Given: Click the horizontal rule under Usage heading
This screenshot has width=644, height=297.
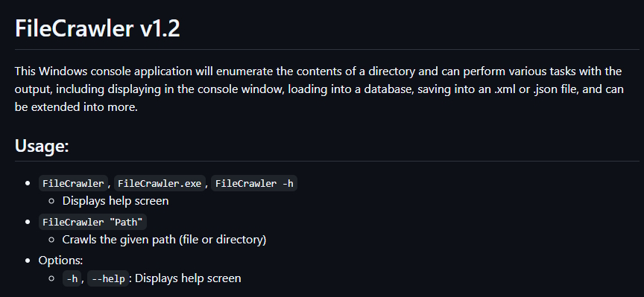Looking at the screenshot, I should pos(327,162).
